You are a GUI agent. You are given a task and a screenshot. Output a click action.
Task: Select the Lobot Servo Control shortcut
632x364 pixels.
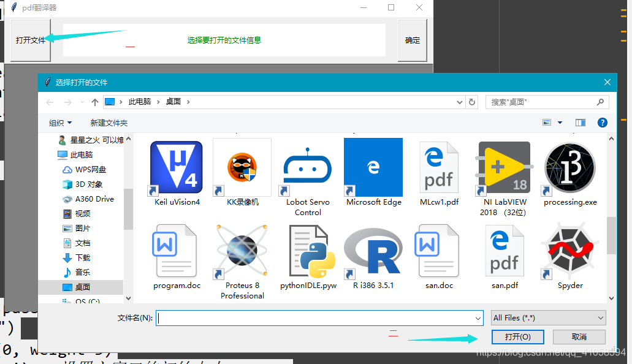click(x=308, y=177)
